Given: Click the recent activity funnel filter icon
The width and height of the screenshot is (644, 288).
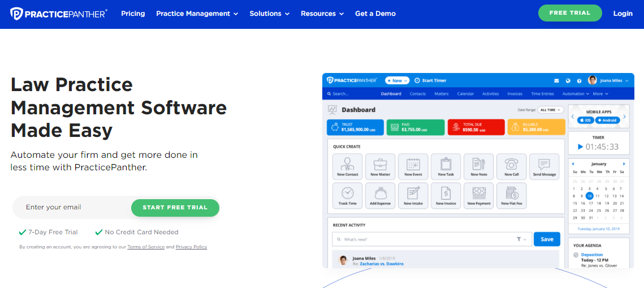Looking at the screenshot, I should tap(518, 239).
